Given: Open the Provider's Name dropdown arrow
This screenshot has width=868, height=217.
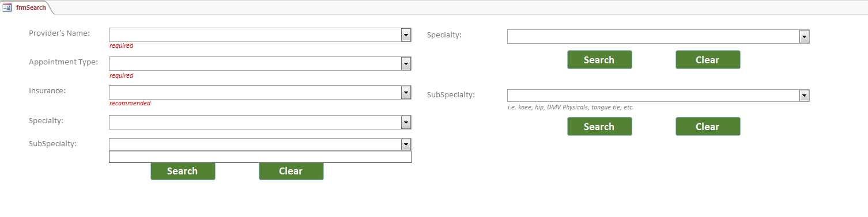Looking at the screenshot, I should pyautogui.click(x=406, y=35).
